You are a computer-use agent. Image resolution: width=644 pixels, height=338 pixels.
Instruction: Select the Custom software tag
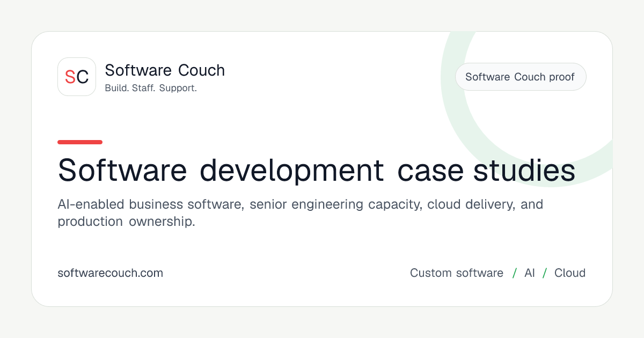[457, 273]
